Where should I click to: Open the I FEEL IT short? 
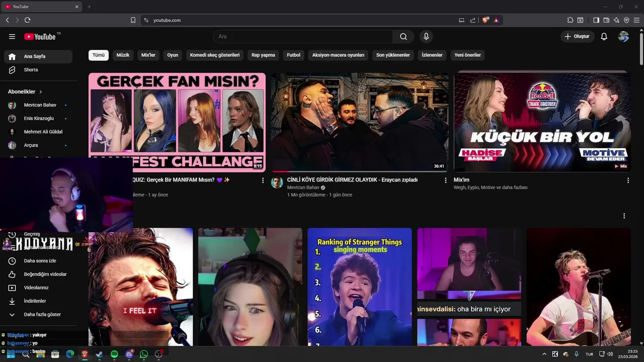point(140,287)
